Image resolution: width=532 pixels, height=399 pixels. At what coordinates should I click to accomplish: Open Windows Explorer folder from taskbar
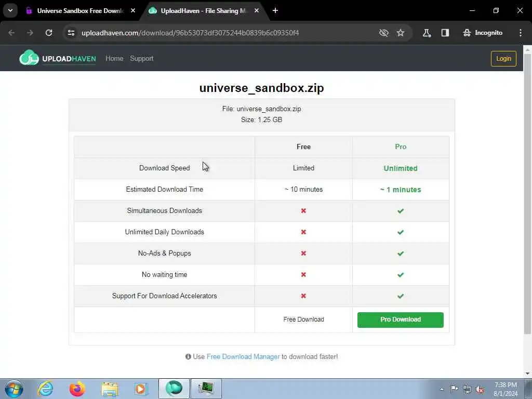[x=110, y=389]
